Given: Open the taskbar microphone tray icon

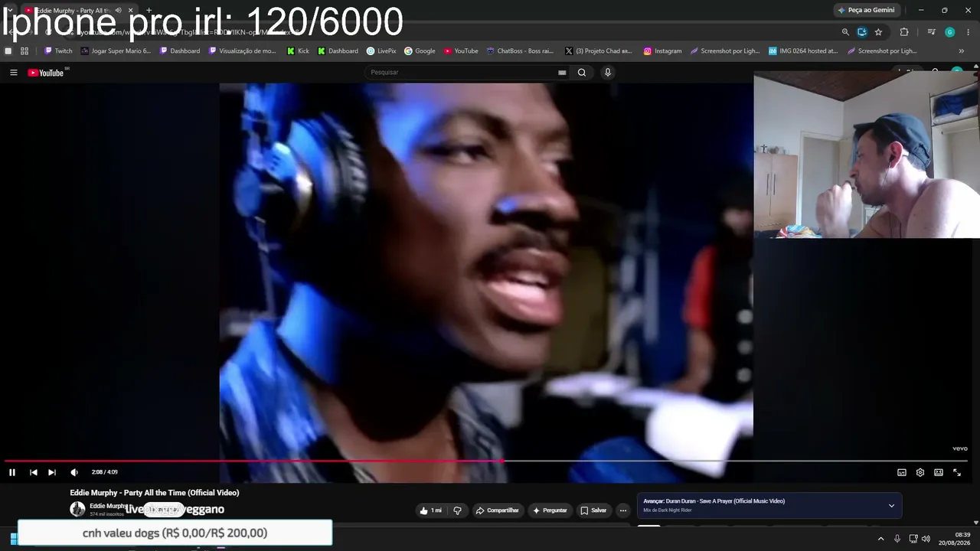Looking at the screenshot, I should coord(897,539).
